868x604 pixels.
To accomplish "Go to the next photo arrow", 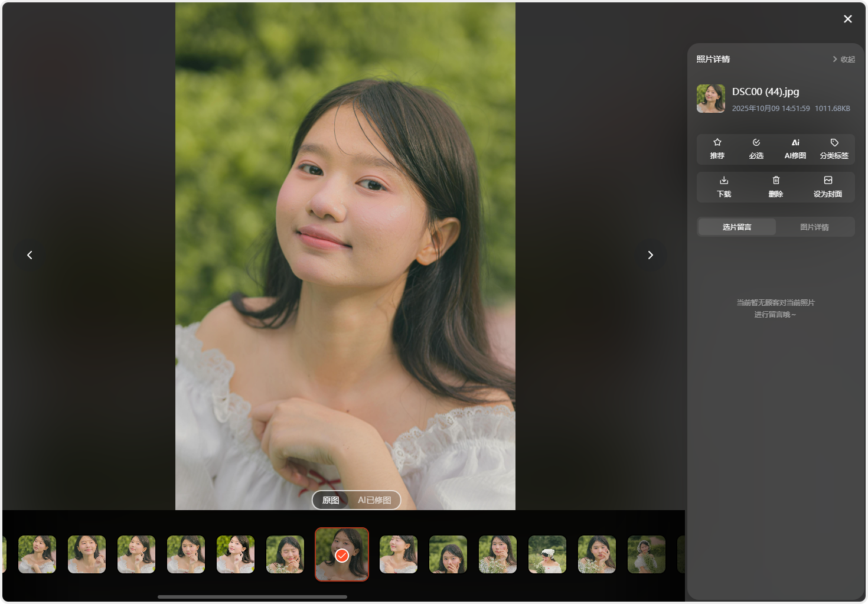I will coord(650,255).
